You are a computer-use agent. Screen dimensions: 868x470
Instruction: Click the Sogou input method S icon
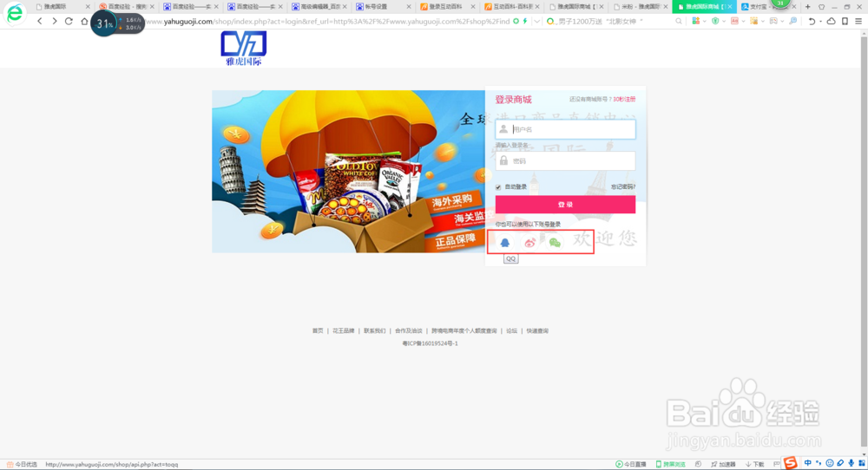[x=790, y=463]
